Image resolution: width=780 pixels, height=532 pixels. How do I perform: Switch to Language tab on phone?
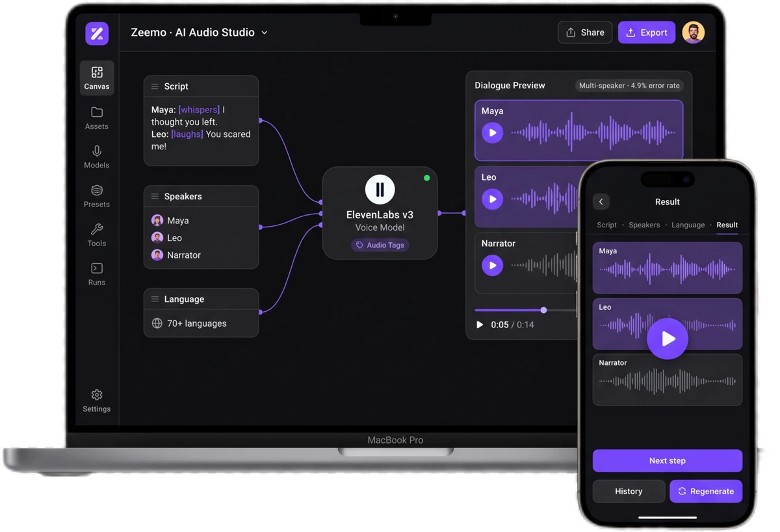[x=688, y=225]
